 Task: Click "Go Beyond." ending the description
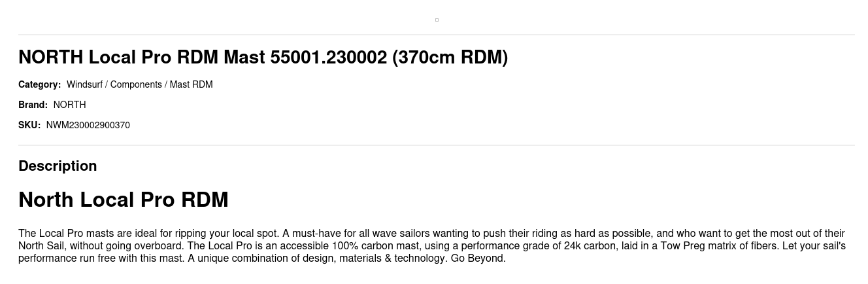click(478, 258)
